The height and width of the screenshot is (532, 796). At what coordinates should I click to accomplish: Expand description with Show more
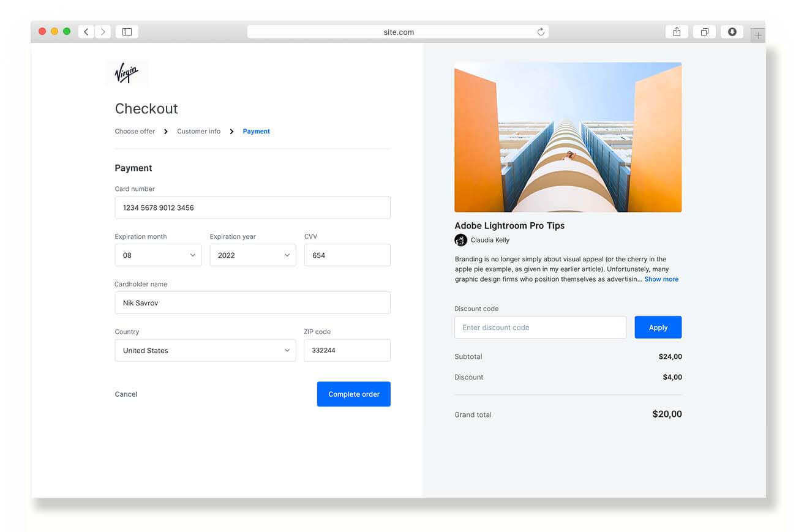click(x=661, y=279)
